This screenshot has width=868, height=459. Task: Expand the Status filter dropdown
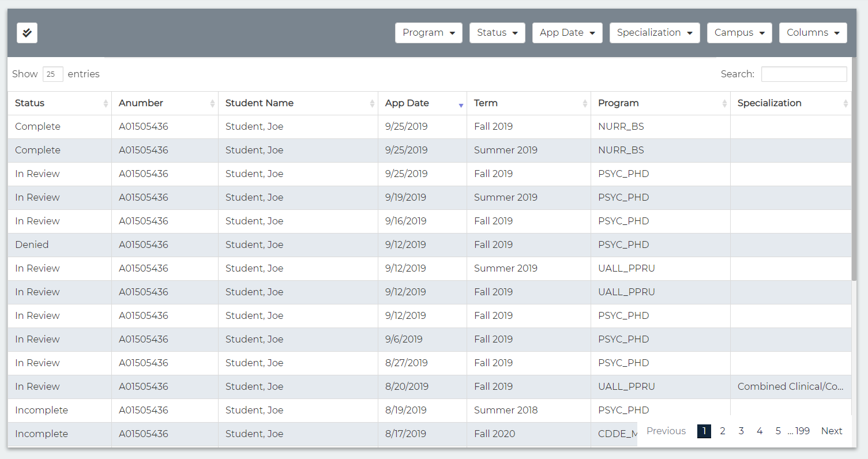tap(497, 33)
